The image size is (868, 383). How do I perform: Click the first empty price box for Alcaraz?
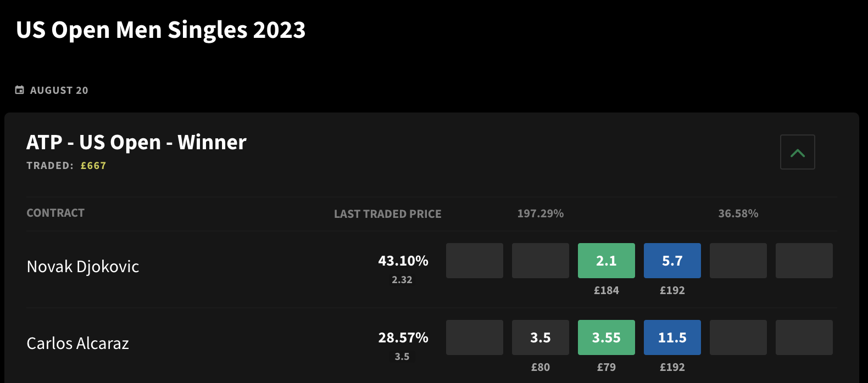(475, 337)
